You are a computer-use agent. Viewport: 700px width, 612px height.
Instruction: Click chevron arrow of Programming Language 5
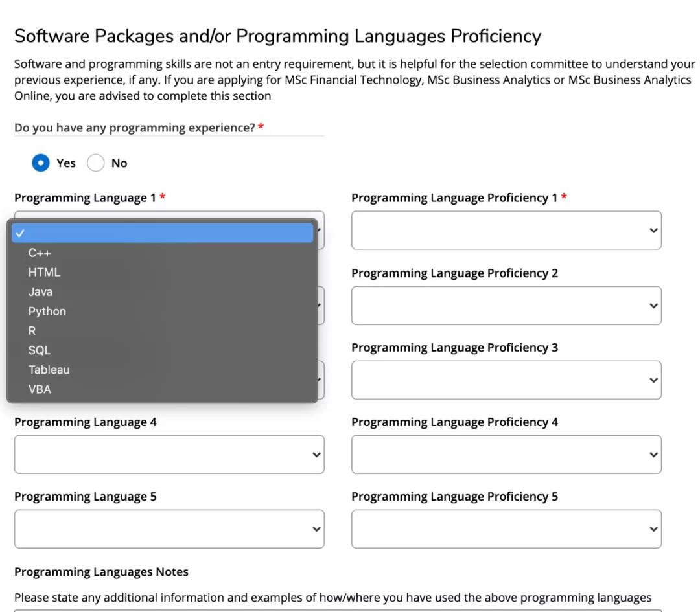[316, 529]
